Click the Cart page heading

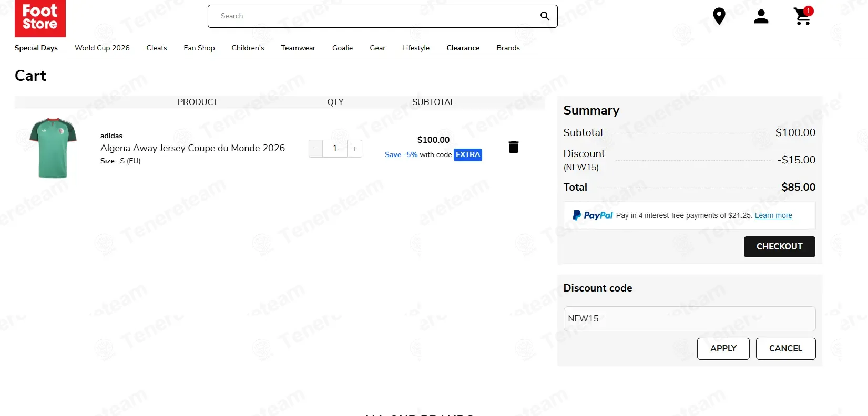pos(30,76)
